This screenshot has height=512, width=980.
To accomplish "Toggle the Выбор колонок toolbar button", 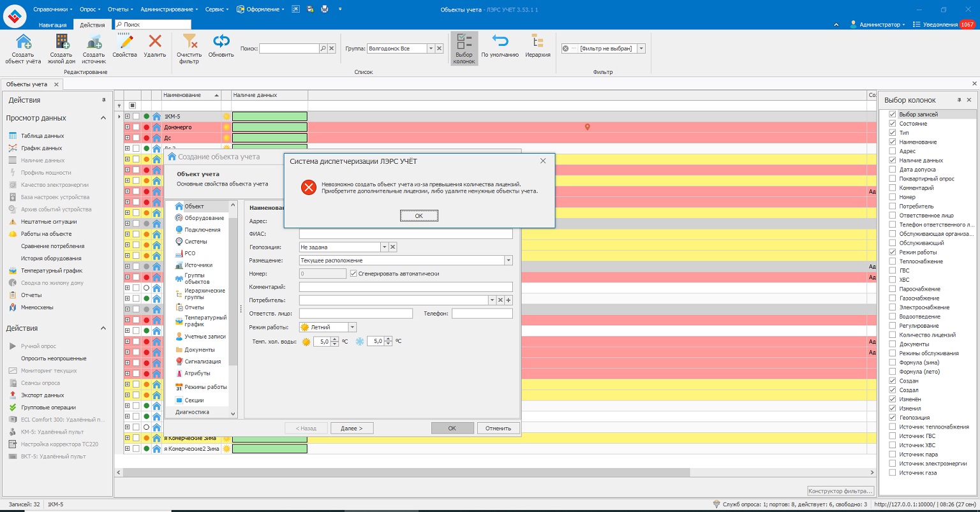I will point(464,48).
